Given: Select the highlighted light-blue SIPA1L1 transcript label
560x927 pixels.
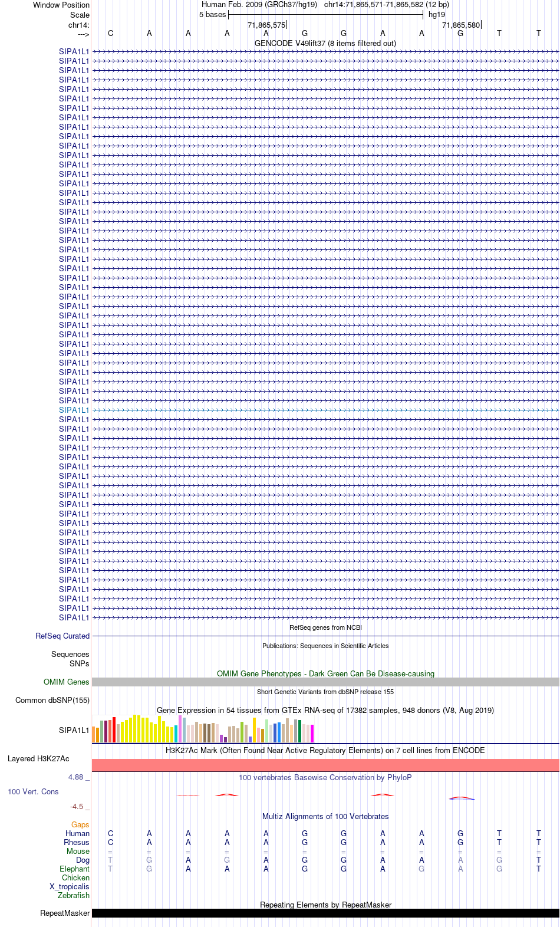Looking at the screenshot, I should click(x=74, y=410).
